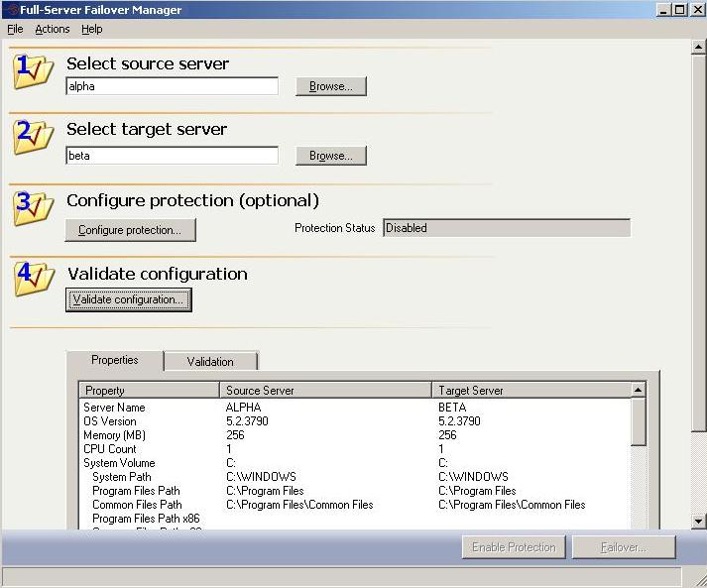Click inside the source server field 'alpha'

[172, 87]
